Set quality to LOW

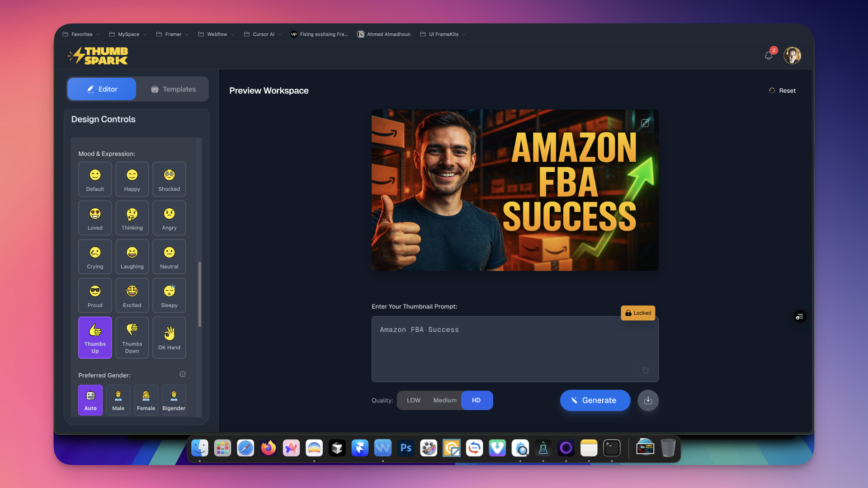413,400
